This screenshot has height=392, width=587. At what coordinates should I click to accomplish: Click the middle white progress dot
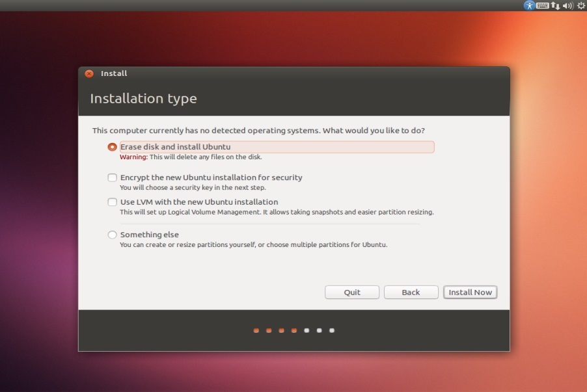319,330
